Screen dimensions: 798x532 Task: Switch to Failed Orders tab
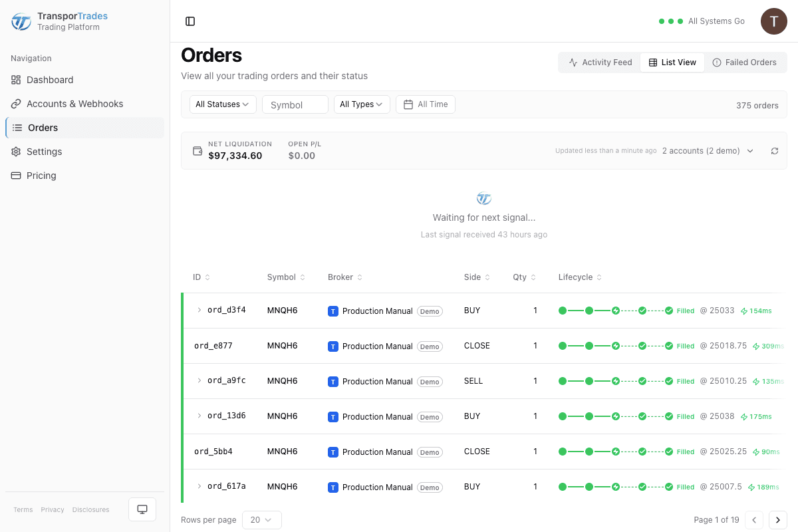(x=744, y=63)
